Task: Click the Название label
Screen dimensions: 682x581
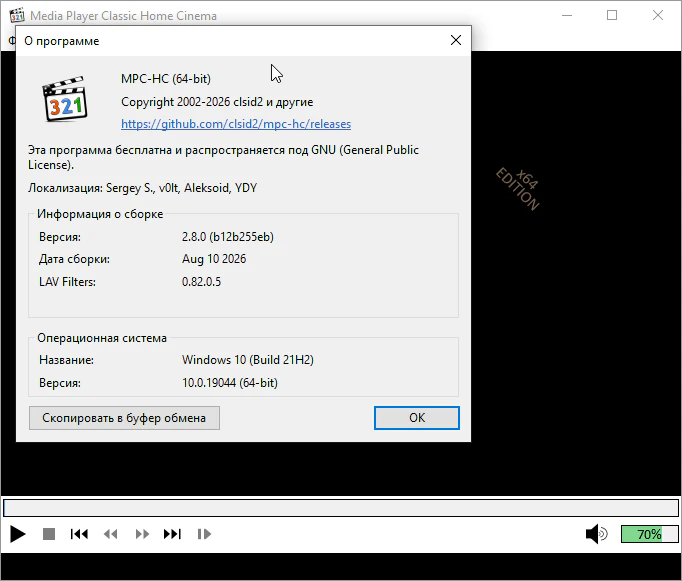Action: click(67, 360)
